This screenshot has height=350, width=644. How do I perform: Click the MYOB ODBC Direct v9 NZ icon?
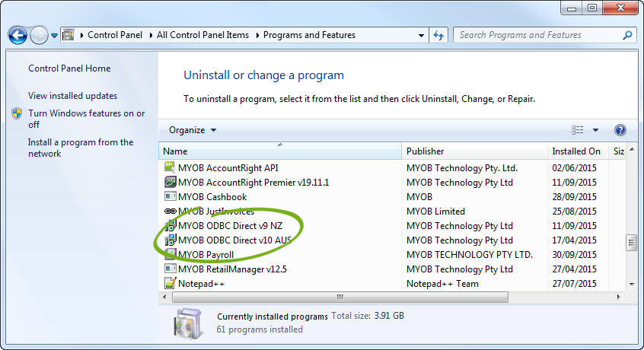click(x=170, y=225)
